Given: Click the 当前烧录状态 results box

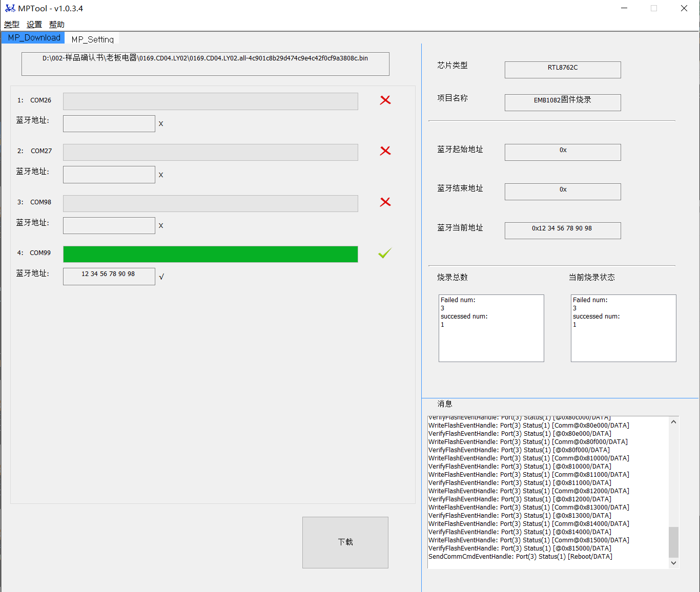Looking at the screenshot, I should (624, 328).
